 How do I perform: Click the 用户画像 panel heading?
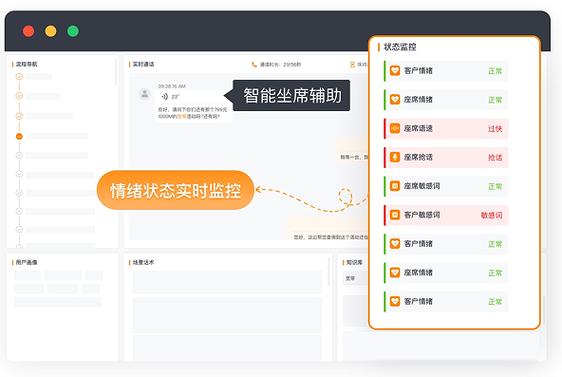pos(27,262)
